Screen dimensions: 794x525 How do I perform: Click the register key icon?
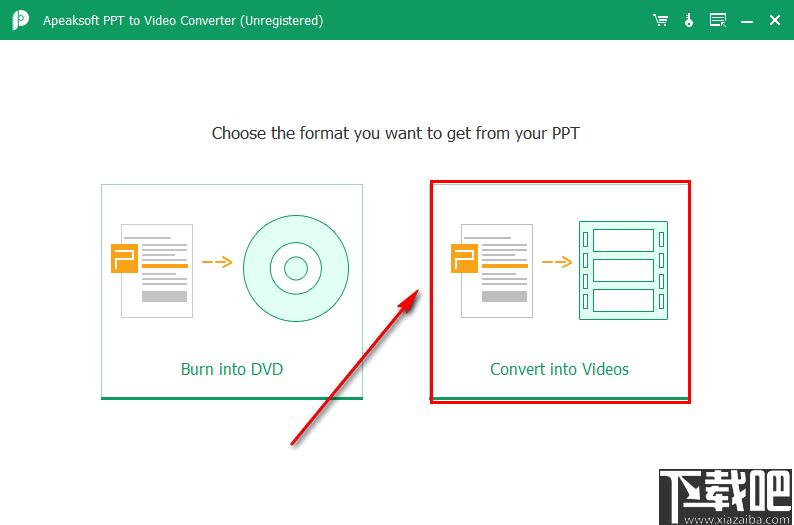(x=689, y=20)
